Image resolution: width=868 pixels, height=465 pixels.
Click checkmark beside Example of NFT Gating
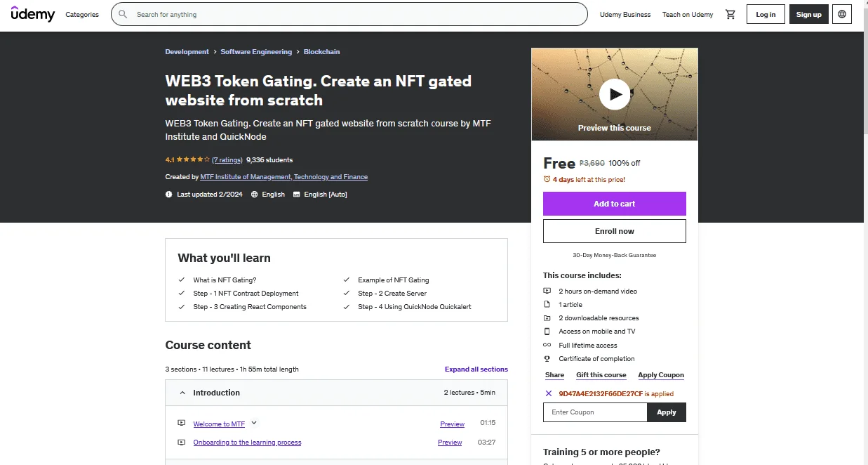pyautogui.click(x=347, y=280)
